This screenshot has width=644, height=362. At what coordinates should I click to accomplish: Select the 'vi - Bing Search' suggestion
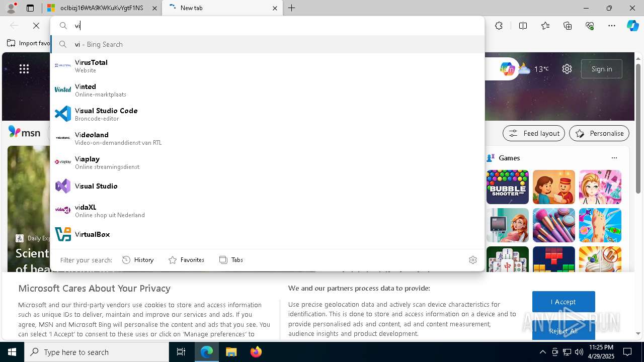(267, 44)
